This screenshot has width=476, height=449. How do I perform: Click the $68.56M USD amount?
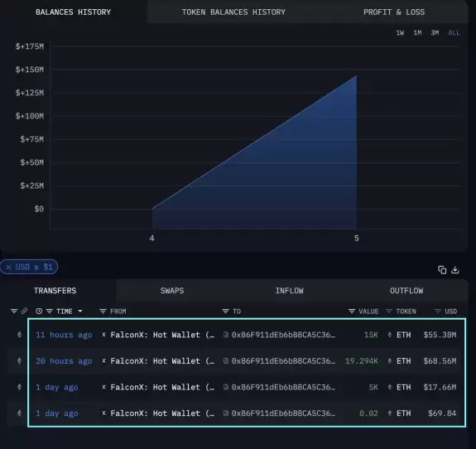[x=440, y=361]
